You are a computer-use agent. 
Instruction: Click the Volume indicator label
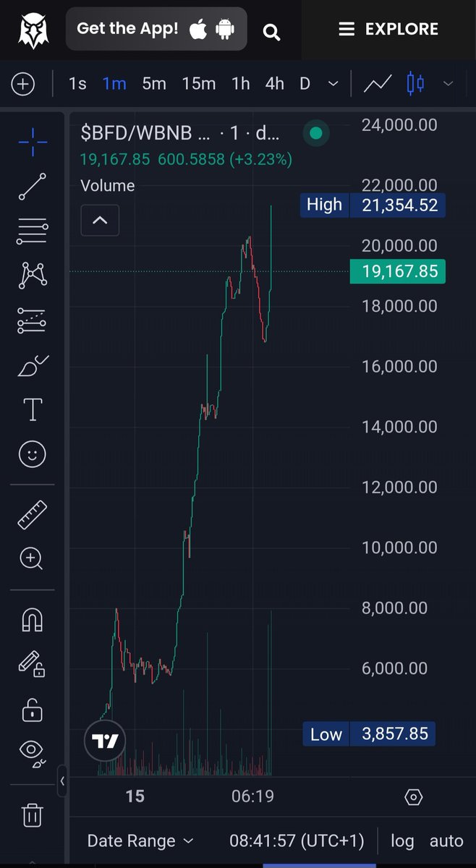click(108, 185)
